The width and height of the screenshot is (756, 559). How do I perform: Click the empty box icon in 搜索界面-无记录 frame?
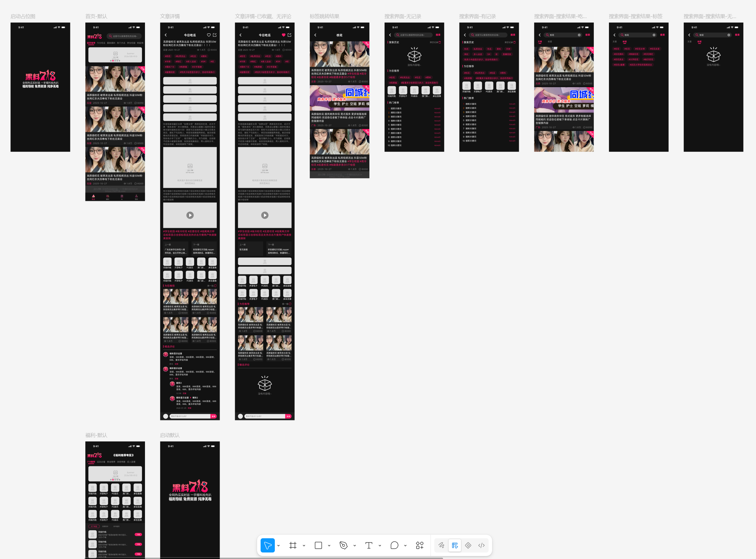414,54
